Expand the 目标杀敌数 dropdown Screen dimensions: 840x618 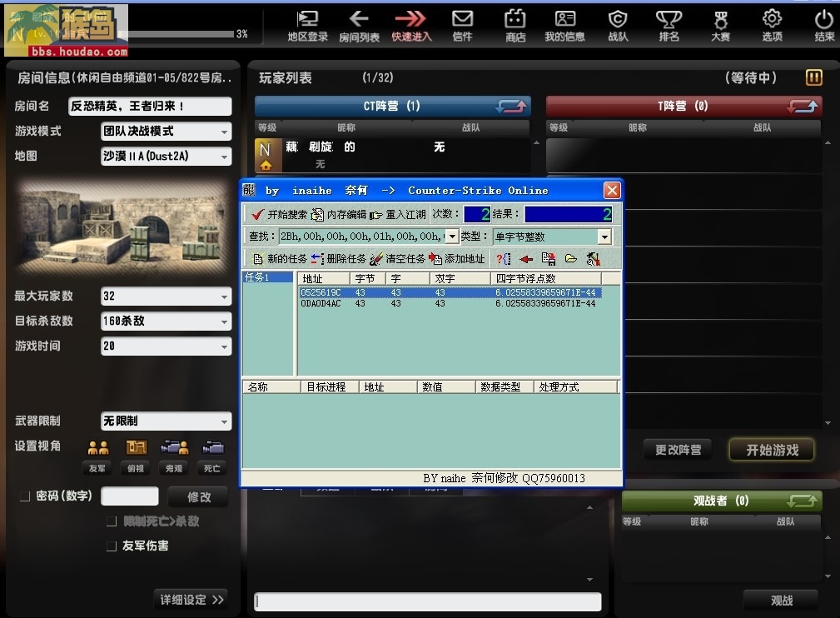point(166,321)
